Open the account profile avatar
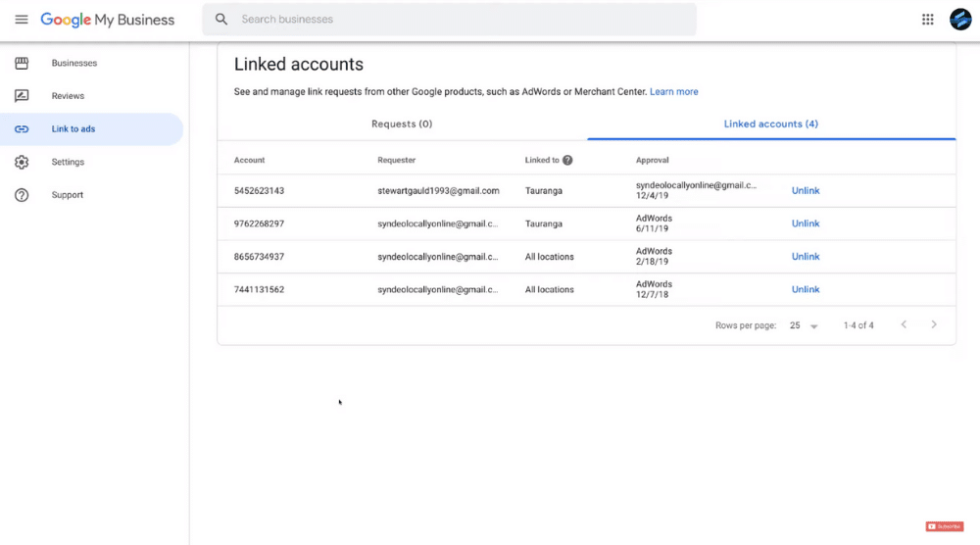This screenshot has height=545, width=980. [x=960, y=20]
